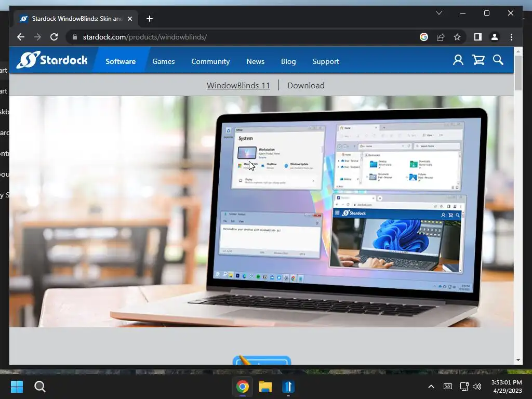The image size is (532, 399).
Task: Open Chrome side panel icon
Action: pyautogui.click(x=478, y=37)
